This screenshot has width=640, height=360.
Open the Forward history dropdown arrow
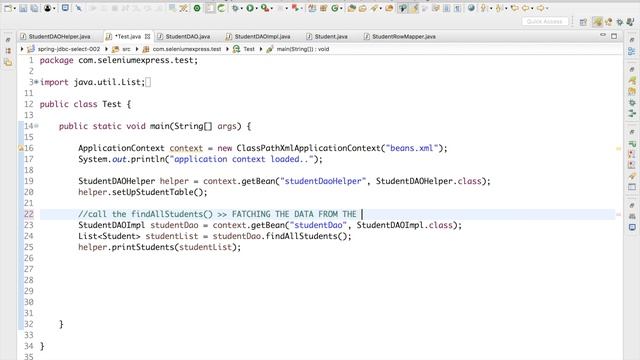[547, 9]
